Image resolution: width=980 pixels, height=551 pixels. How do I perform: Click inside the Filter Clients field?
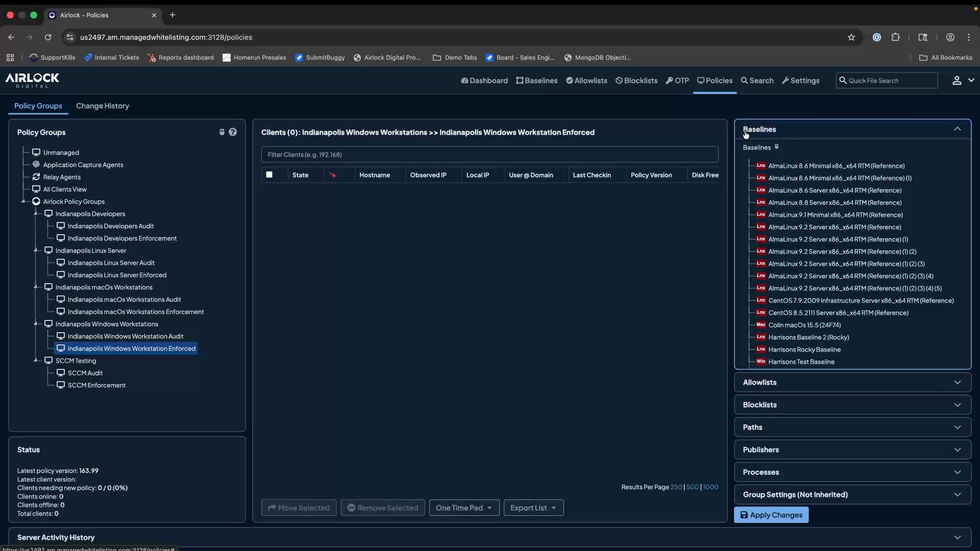click(x=489, y=155)
